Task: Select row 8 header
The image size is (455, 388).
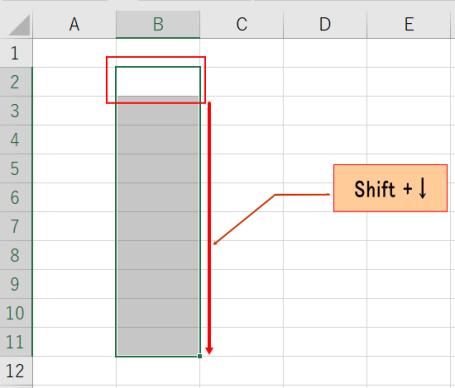Action: click(16, 255)
